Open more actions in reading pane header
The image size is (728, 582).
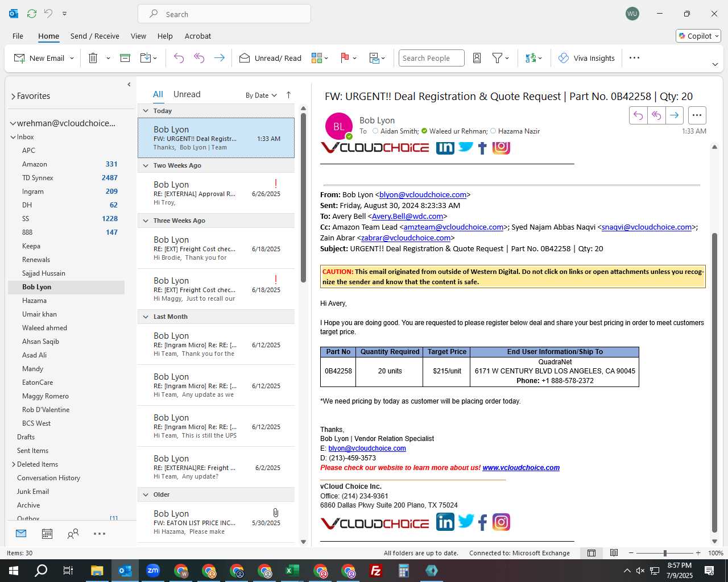pos(697,115)
